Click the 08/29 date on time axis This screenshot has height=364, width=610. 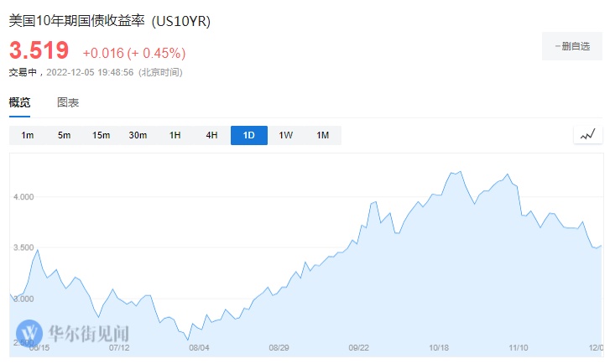[x=279, y=347]
